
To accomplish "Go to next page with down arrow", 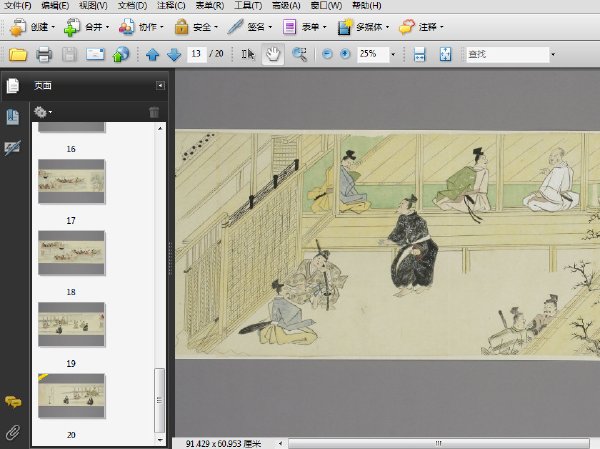I will point(174,54).
